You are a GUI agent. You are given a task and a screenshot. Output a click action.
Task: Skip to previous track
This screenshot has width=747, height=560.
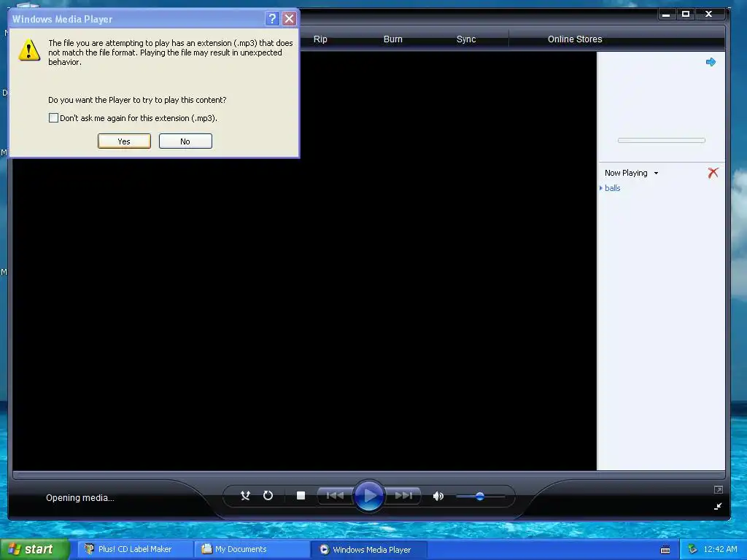[335, 496]
